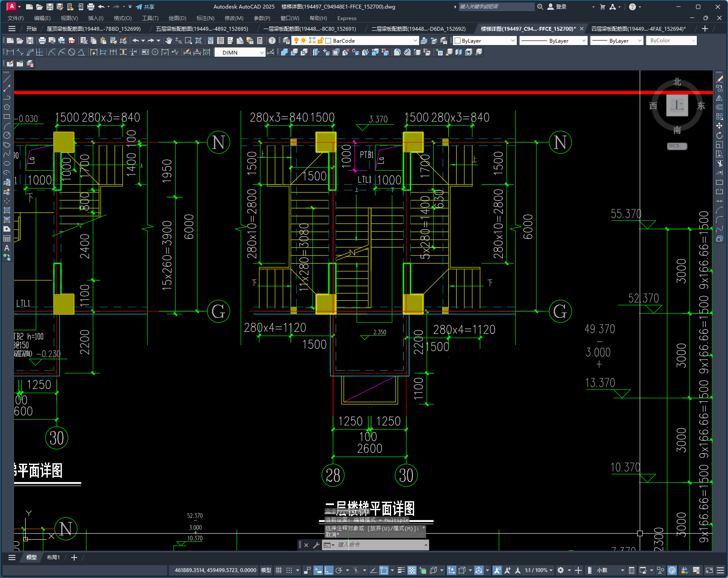
Task: Close the 楼梯详图 drawing tab
Action: pyautogui.click(x=582, y=29)
